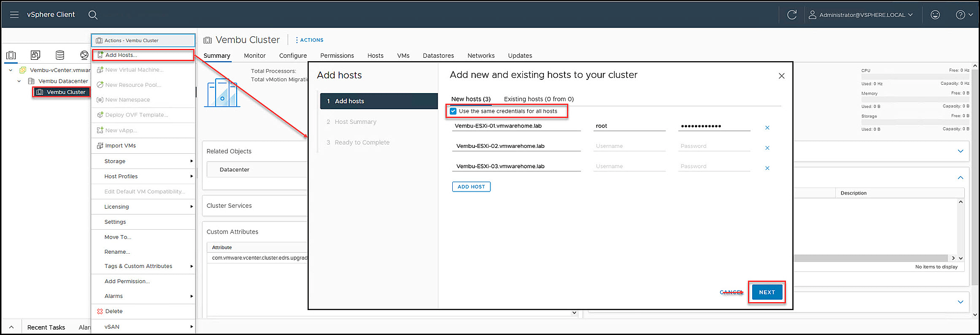Click the Vembu-ESXi-01.vmwarehome.lab hostname field

pyautogui.click(x=516, y=126)
